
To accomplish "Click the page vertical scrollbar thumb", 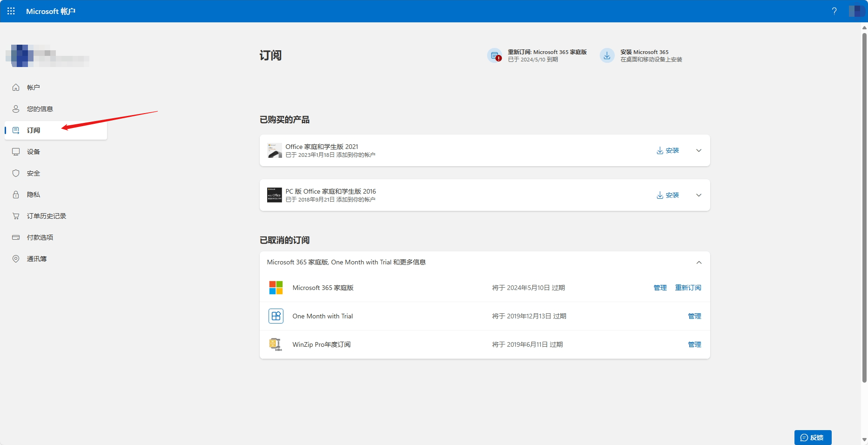I will pos(864,208).
